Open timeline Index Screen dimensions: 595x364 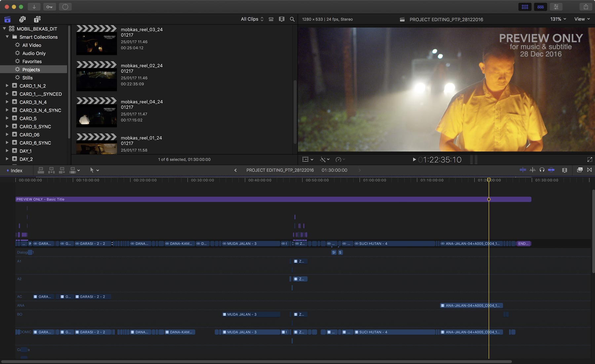tap(14, 170)
